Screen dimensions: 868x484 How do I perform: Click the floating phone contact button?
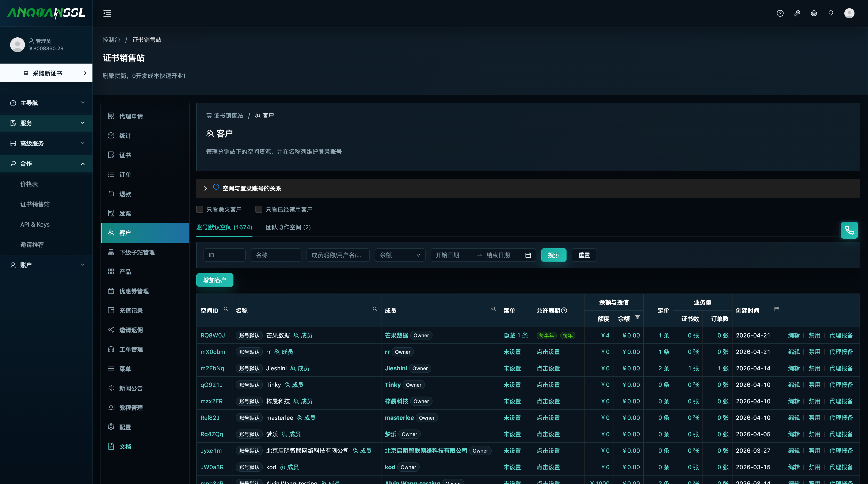[x=849, y=230]
